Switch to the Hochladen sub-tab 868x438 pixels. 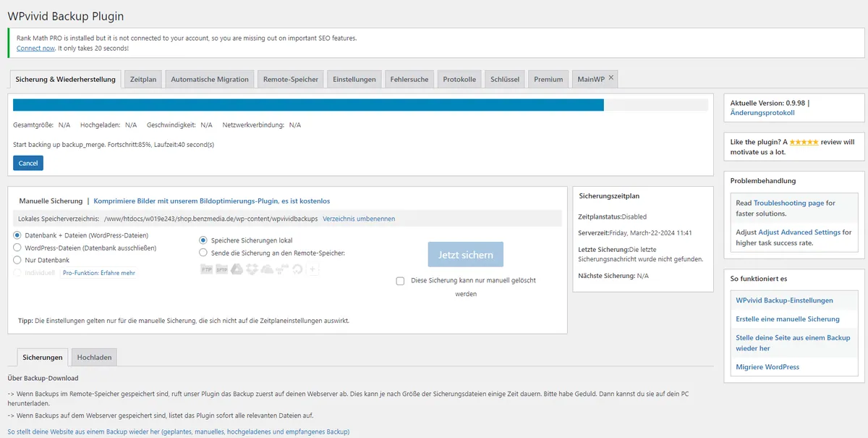[x=94, y=358]
